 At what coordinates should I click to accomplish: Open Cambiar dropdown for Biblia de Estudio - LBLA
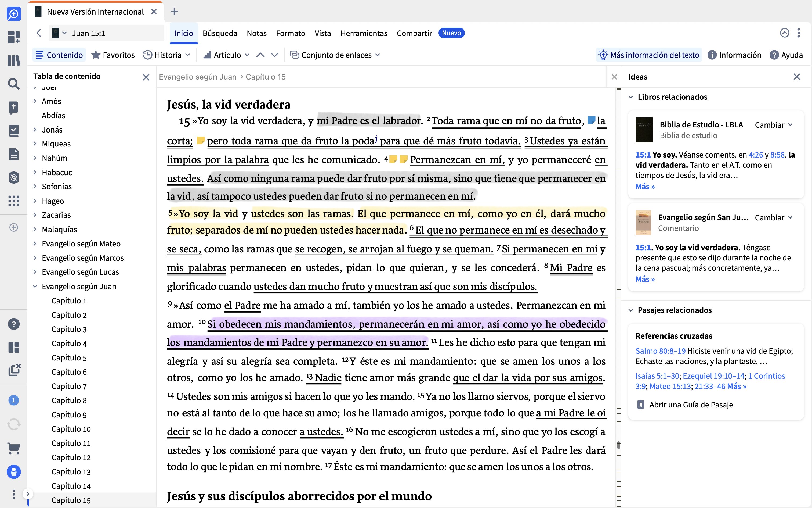[773, 125]
